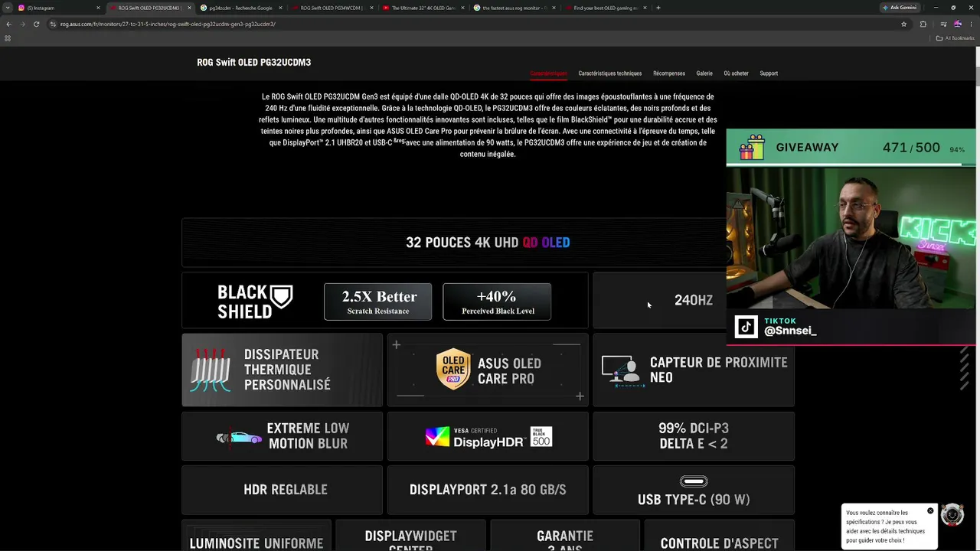The width and height of the screenshot is (980, 551).
Task: Go back to the previous page
Action: 8,24
